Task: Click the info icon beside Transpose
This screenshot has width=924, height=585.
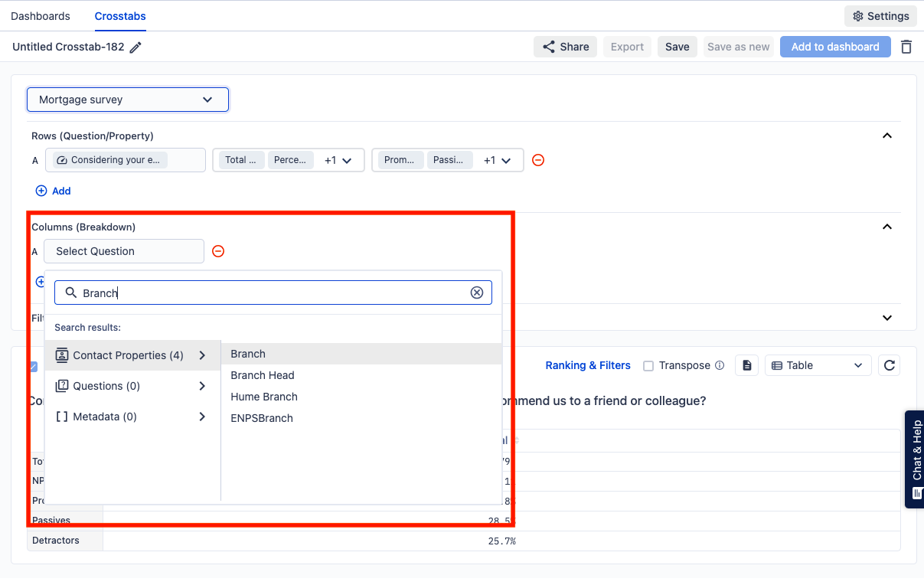Action: click(720, 365)
